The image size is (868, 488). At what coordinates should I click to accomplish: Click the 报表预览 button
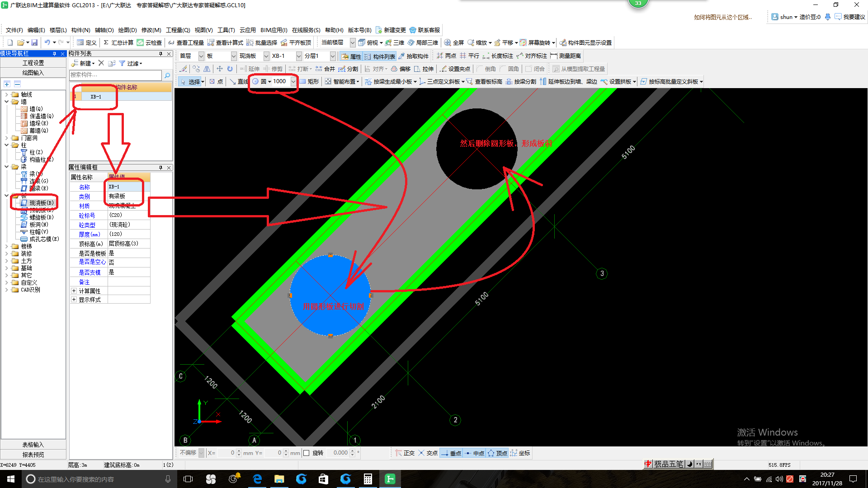[33, 455]
